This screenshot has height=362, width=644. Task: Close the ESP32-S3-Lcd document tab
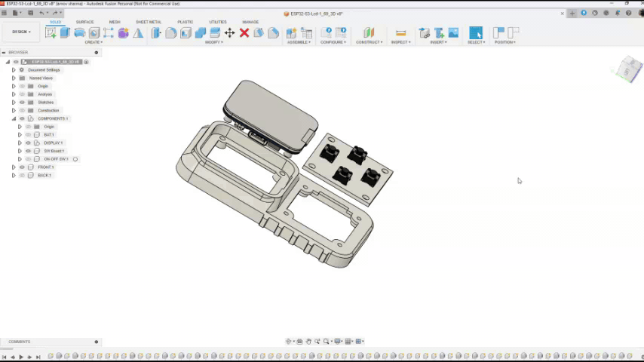(x=563, y=14)
